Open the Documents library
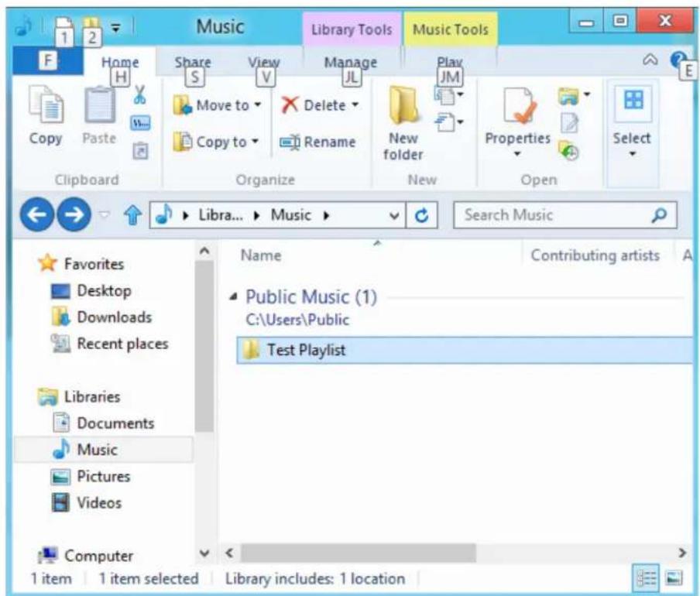Viewport: 700px width, 596px height. click(x=103, y=423)
